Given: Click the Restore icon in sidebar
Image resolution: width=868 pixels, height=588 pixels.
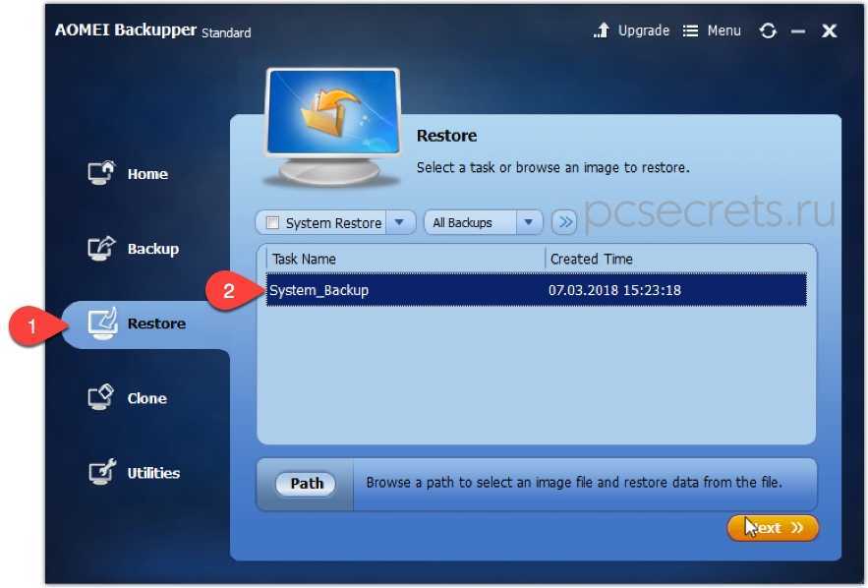Looking at the screenshot, I should pyautogui.click(x=102, y=323).
